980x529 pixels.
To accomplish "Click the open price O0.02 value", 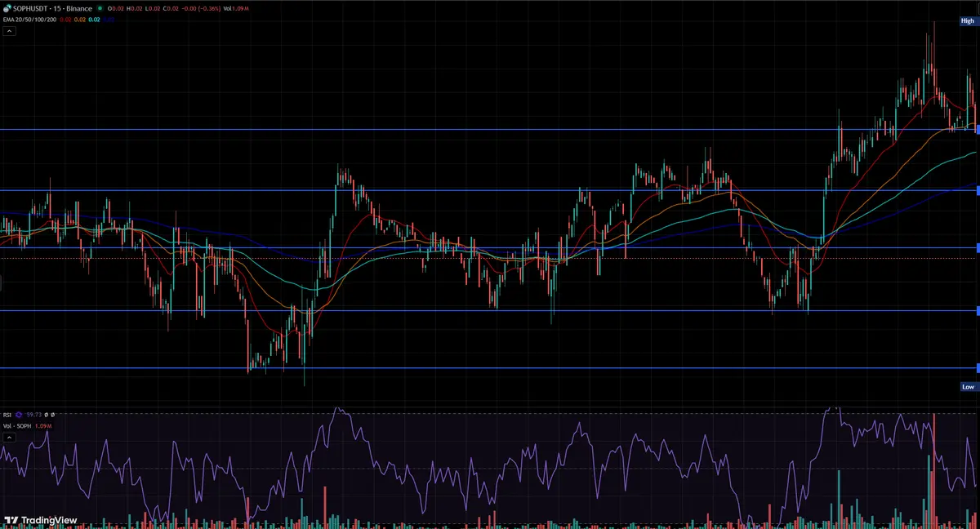I will pos(116,9).
